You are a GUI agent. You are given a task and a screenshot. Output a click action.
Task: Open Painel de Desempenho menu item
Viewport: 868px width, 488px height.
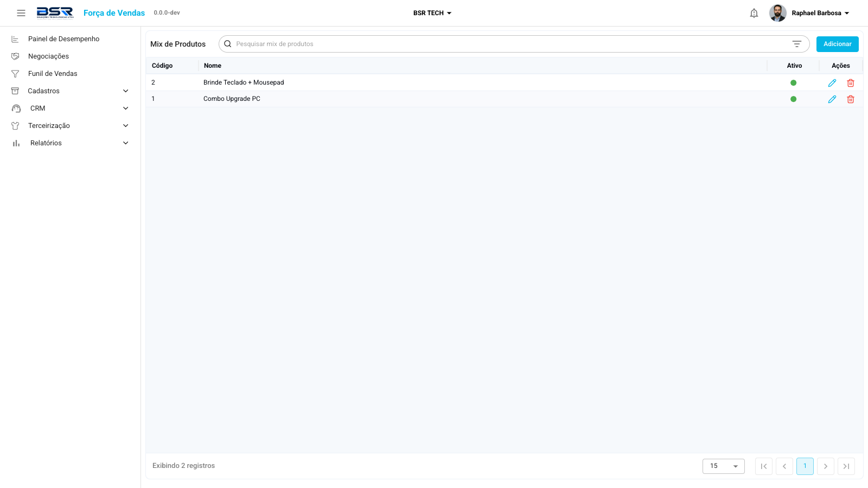coord(71,39)
